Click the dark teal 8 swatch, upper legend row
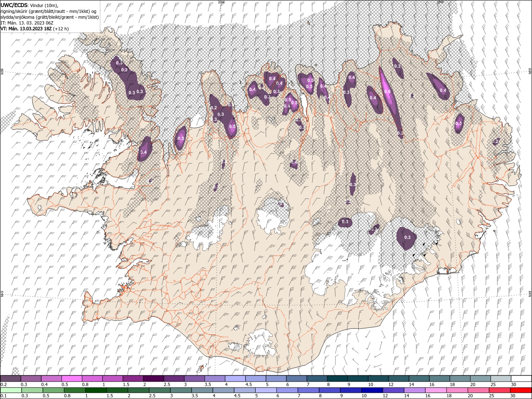 (x=338, y=379)
